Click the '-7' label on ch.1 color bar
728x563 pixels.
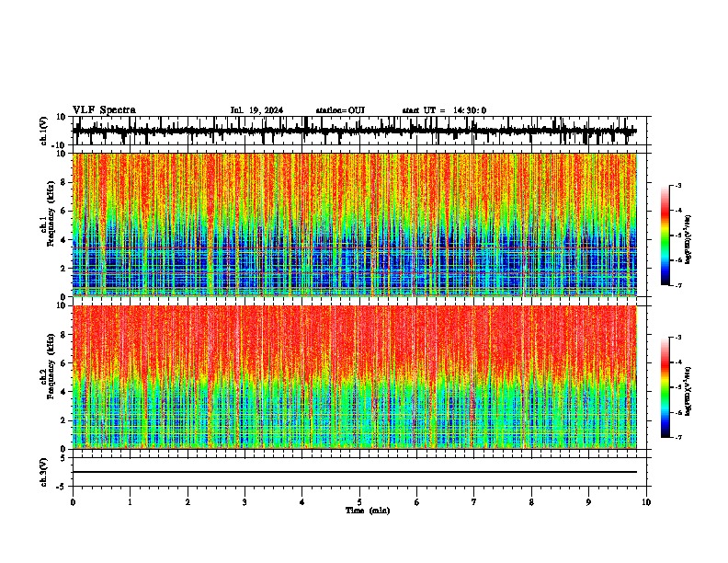[x=678, y=285]
